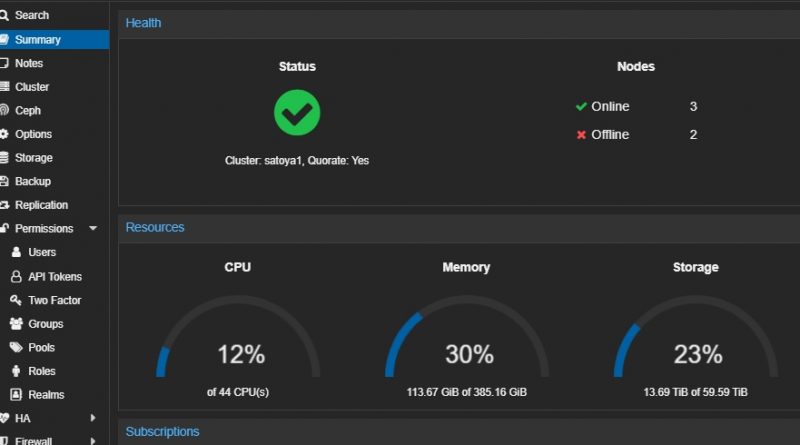Click the Search magnifier icon
Screen dimensions: 800x445
tap(5, 15)
